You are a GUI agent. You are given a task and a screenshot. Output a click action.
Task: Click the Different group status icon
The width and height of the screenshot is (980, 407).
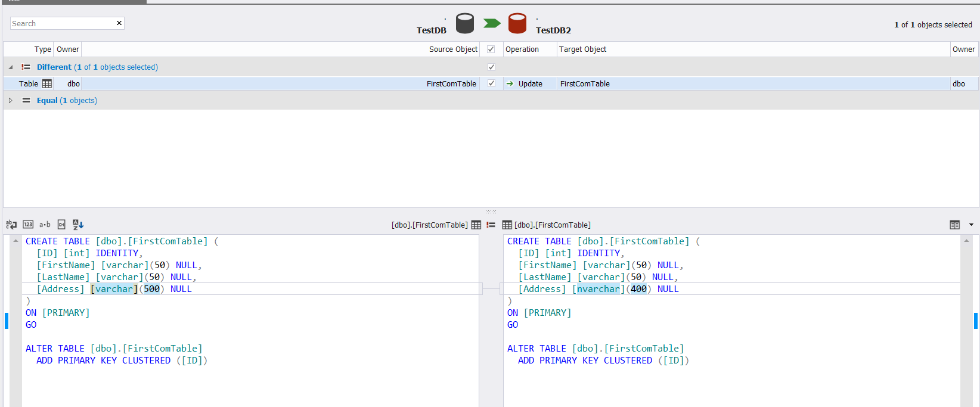pos(26,67)
